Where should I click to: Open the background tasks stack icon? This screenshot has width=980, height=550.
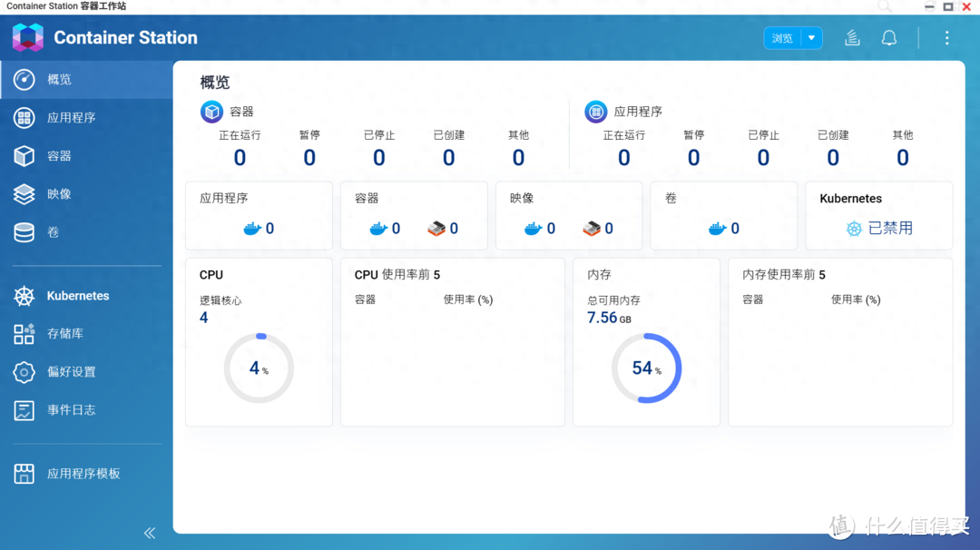[852, 38]
